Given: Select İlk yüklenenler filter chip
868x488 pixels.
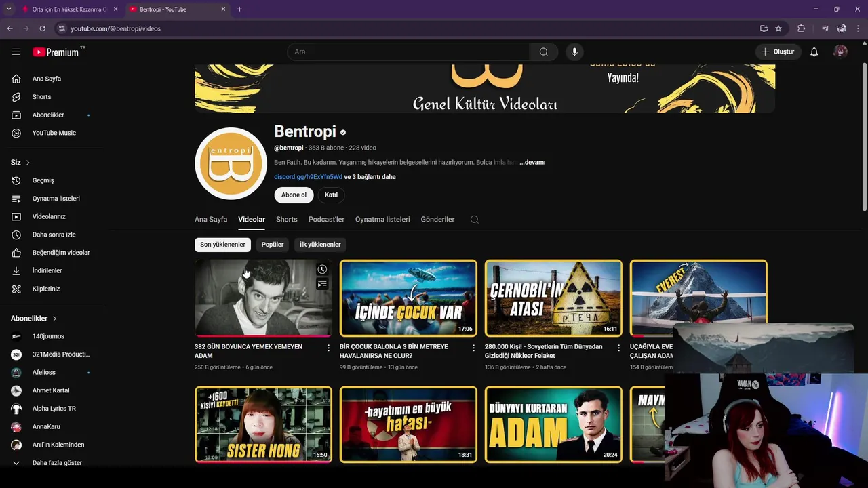Looking at the screenshot, I should 320,245.
